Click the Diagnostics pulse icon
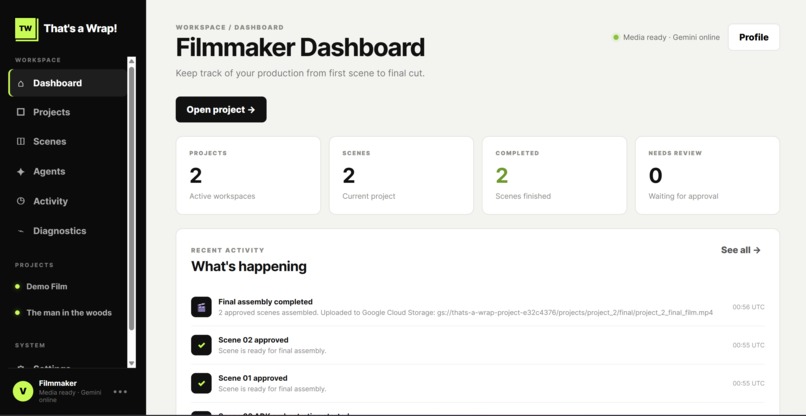This screenshot has height=416, width=806. (21, 231)
